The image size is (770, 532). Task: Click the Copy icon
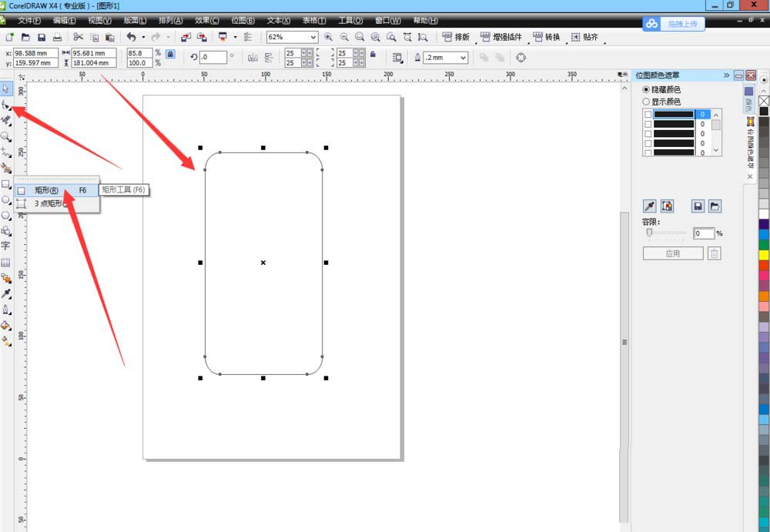click(x=95, y=37)
